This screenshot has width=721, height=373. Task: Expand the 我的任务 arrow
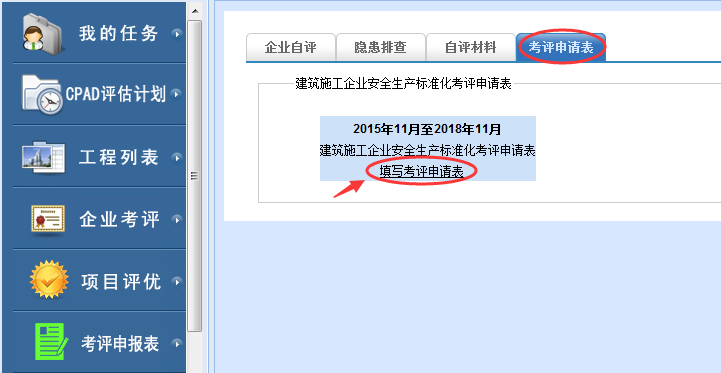tap(177, 34)
